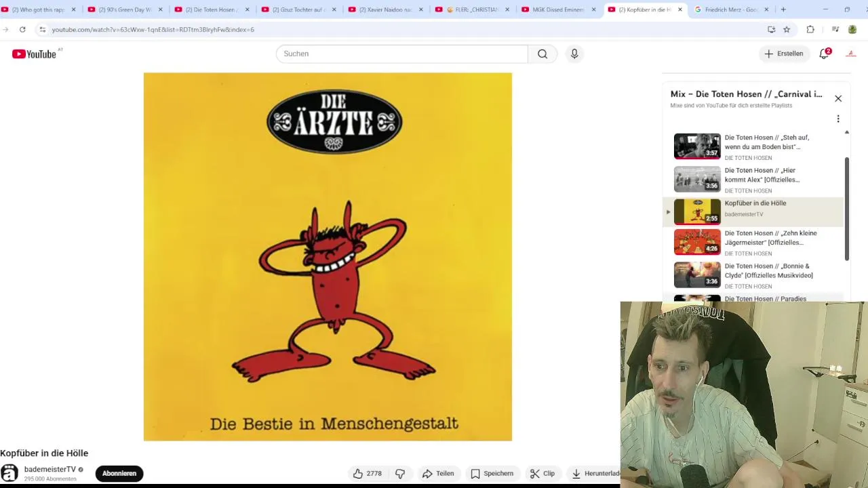Click the bademeisterTV channel avatar

coord(9,473)
